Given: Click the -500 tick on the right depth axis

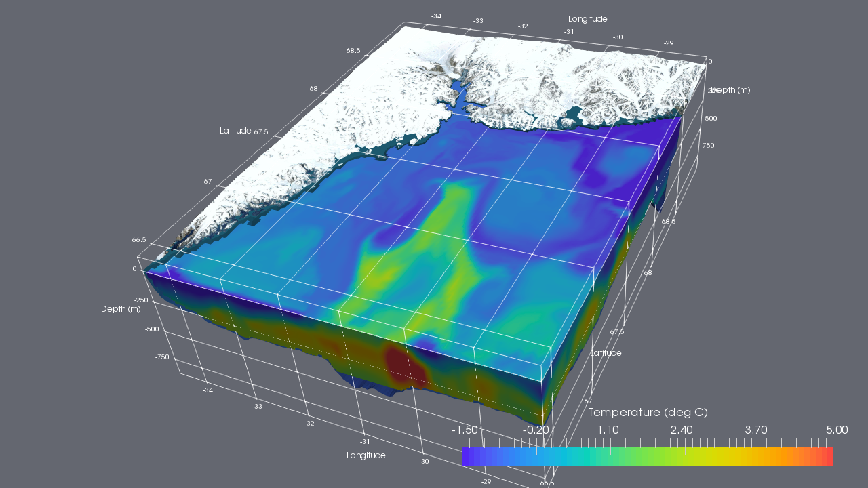Looking at the screenshot, I should 709,118.
